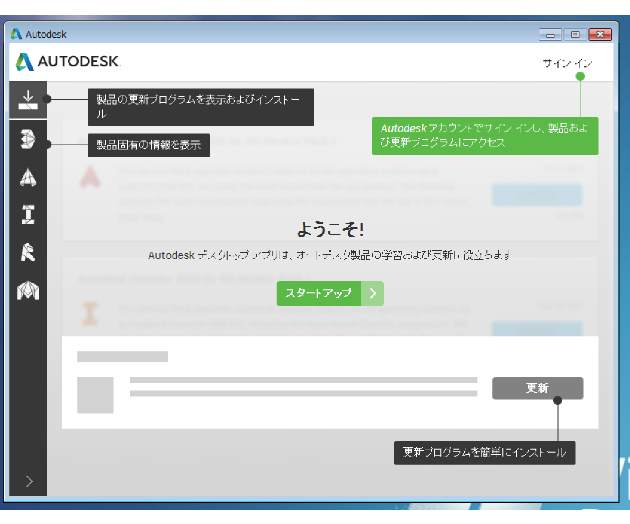Viewport: 630px width, 524px height.
Task: Close the Autodesk window
Action: pos(600,35)
